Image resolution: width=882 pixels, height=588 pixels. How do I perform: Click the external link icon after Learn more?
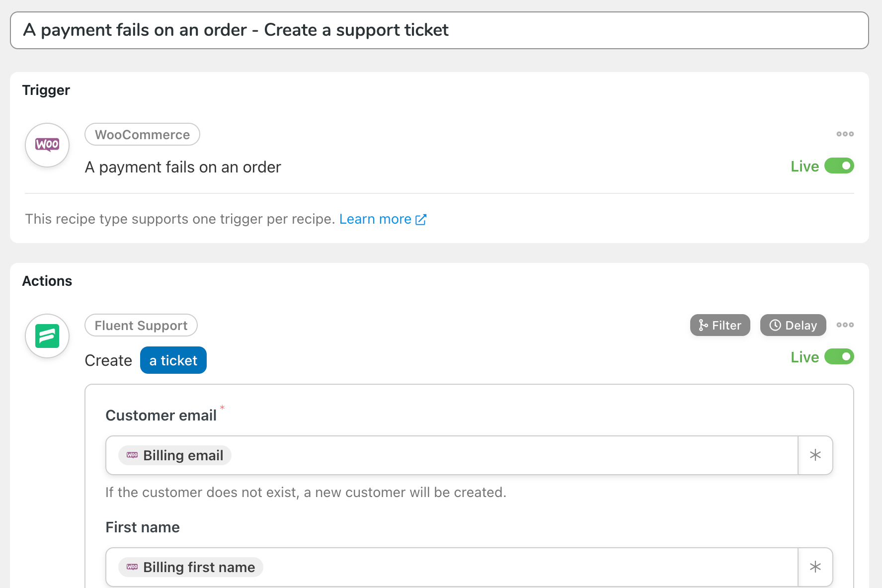point(421,220)
